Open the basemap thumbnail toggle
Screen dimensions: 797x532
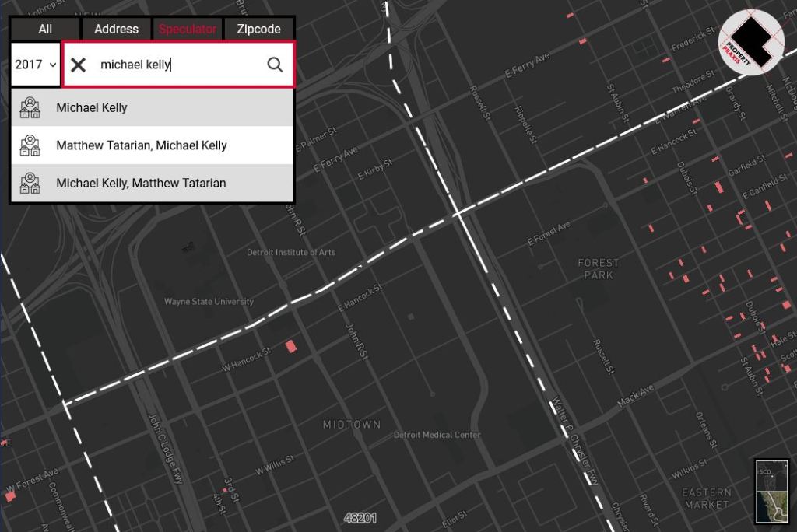771,491
